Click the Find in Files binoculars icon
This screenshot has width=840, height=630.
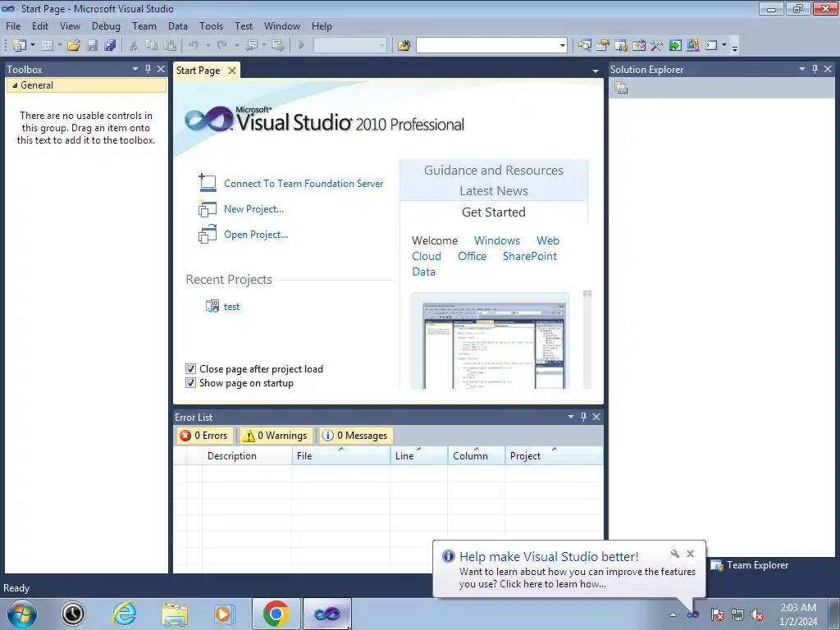click(x=404, y=46)
